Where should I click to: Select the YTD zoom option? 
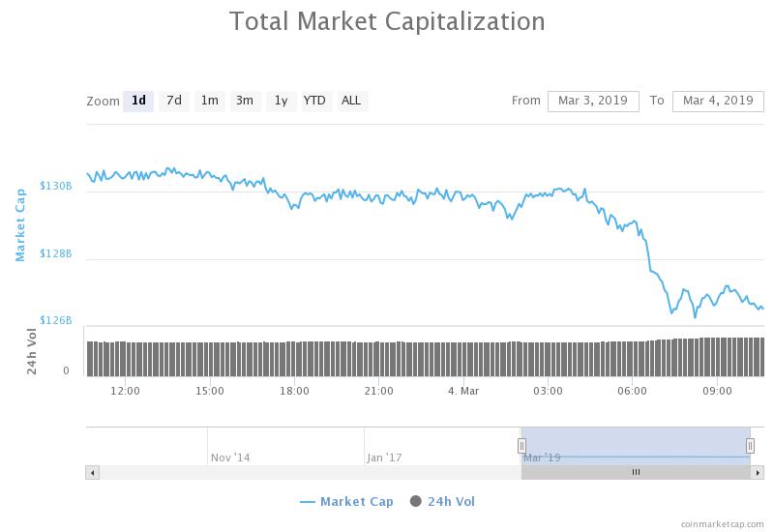coord(314,101)
